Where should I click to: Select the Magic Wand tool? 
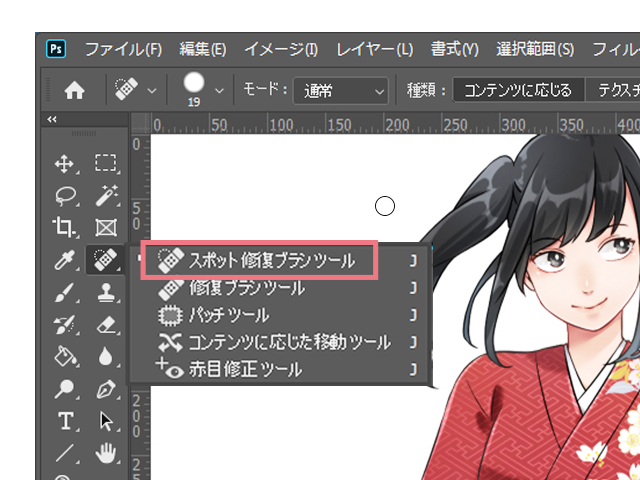(x=106, y=195)
